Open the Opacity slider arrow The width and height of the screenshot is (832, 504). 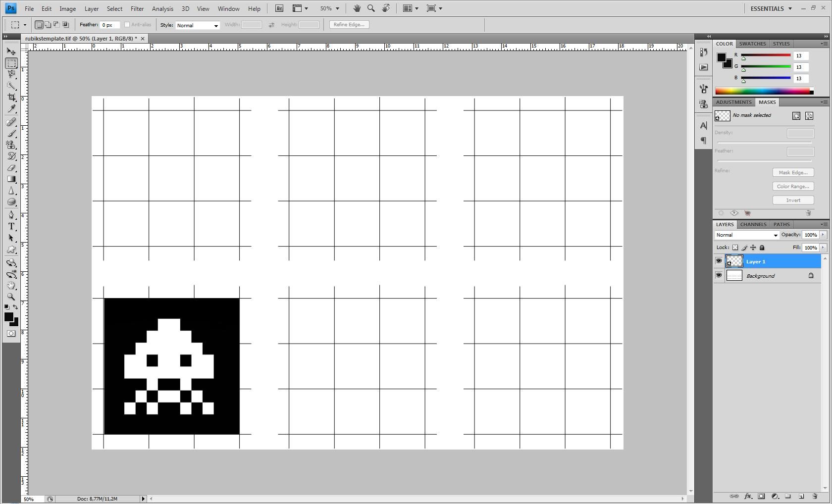point(823,235)
